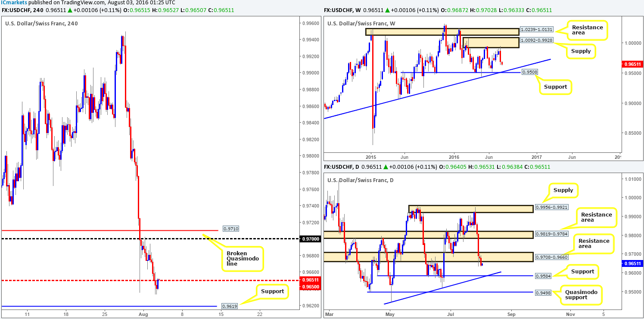Select the 0.9508 support label on weekly chart

(529, 72)
